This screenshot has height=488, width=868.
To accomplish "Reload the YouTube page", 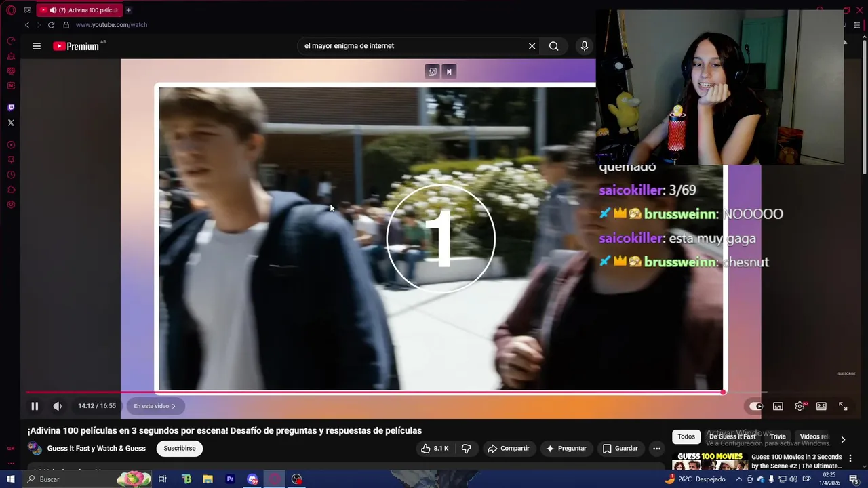I will 51,25.
